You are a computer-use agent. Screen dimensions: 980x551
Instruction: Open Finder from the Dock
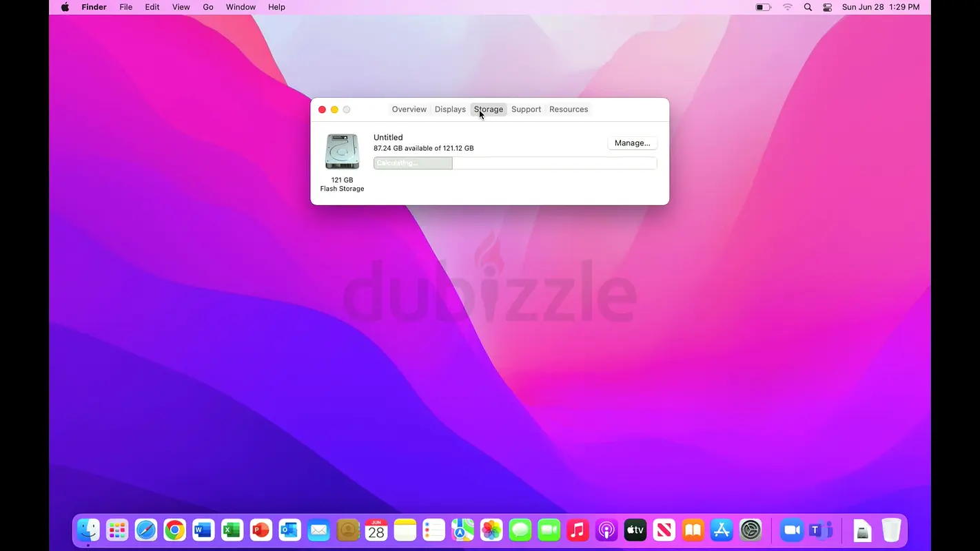[88, 530]
